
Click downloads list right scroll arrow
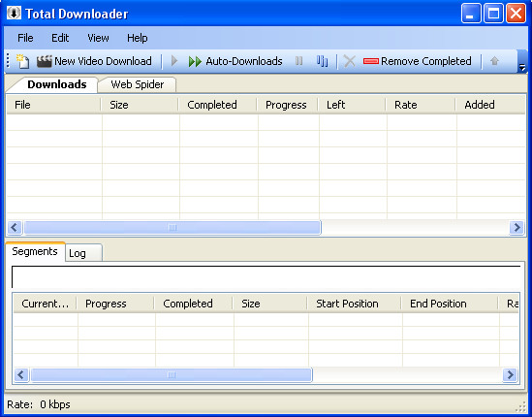point(516,228)
